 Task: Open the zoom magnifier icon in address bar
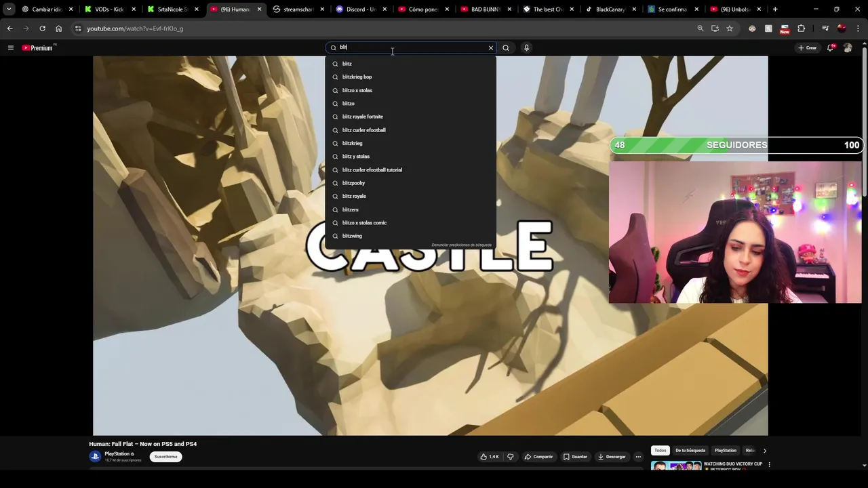pyautogui.click(x=701, y=28)
